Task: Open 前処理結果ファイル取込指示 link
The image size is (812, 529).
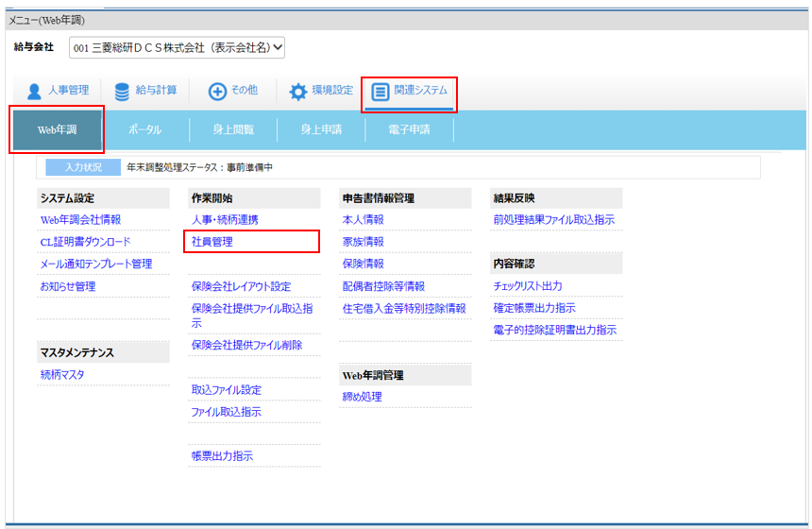Action: pos(554,220)
